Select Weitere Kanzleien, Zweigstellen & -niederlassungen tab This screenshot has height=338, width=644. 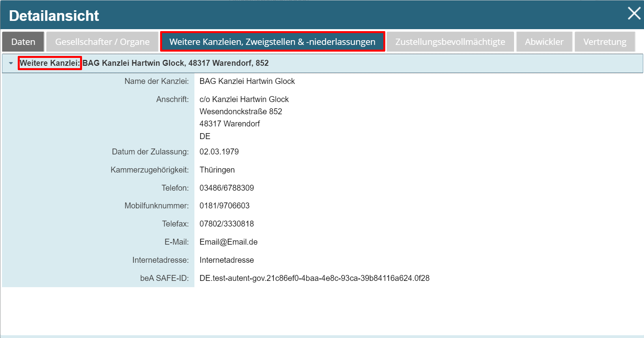click(x=272, y=42)
